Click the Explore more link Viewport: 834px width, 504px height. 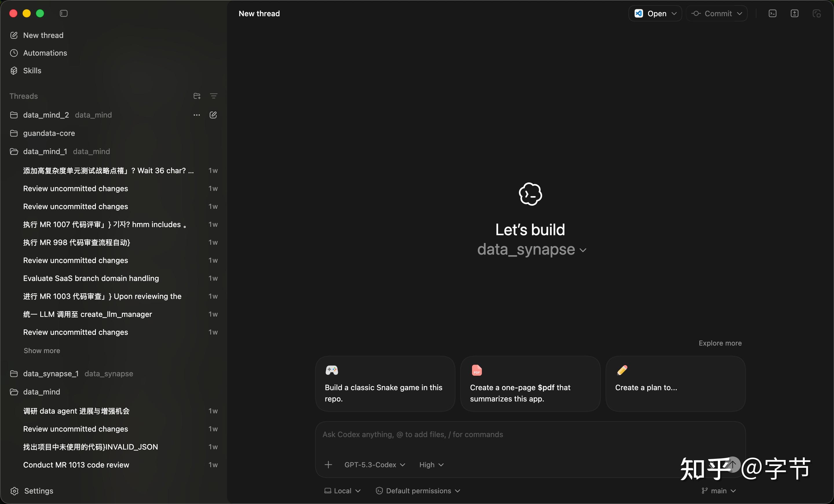[x=720, y=343]
